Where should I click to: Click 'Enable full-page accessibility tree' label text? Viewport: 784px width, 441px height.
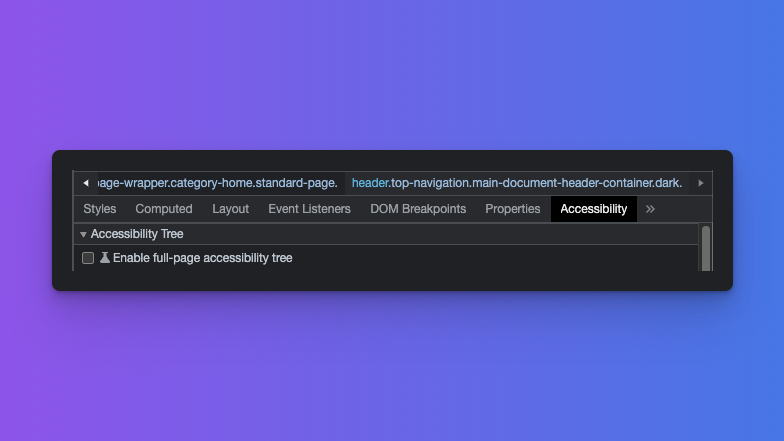coord(202,258)
